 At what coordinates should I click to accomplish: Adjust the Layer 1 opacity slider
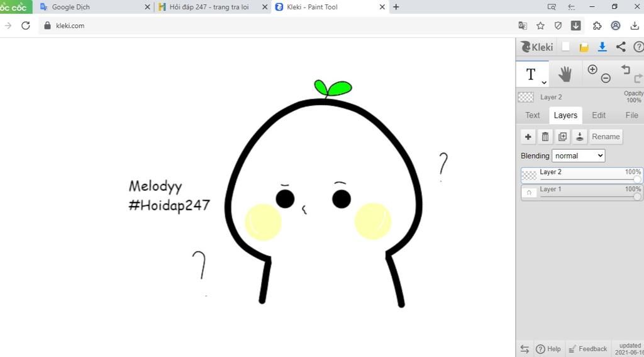(590, 196)
